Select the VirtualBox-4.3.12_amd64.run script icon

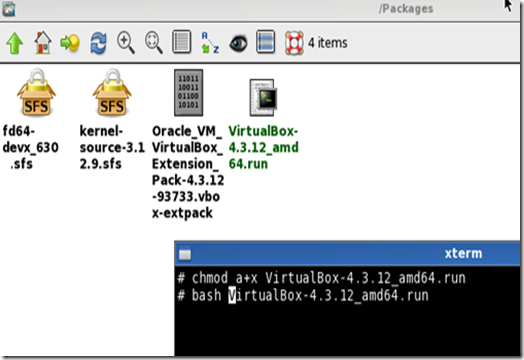click(263, 98)
